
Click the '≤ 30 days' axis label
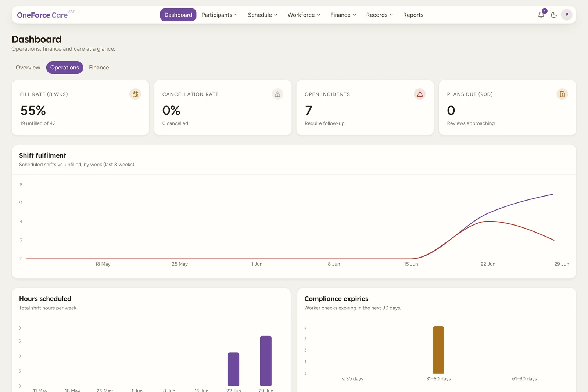[352, 379]
